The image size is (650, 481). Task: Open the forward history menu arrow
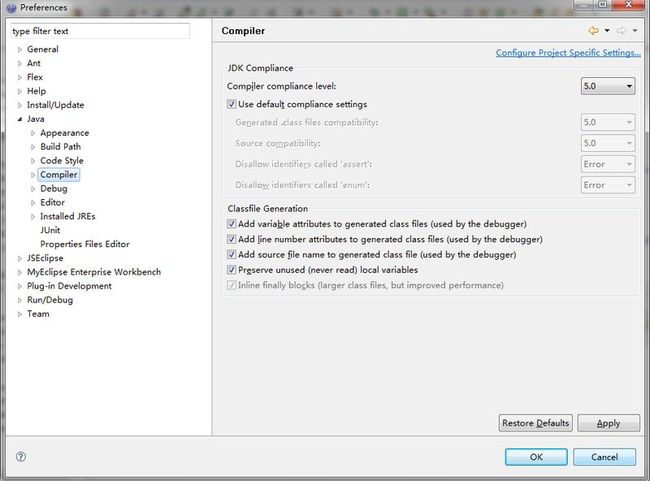click(x=635, y=31)
